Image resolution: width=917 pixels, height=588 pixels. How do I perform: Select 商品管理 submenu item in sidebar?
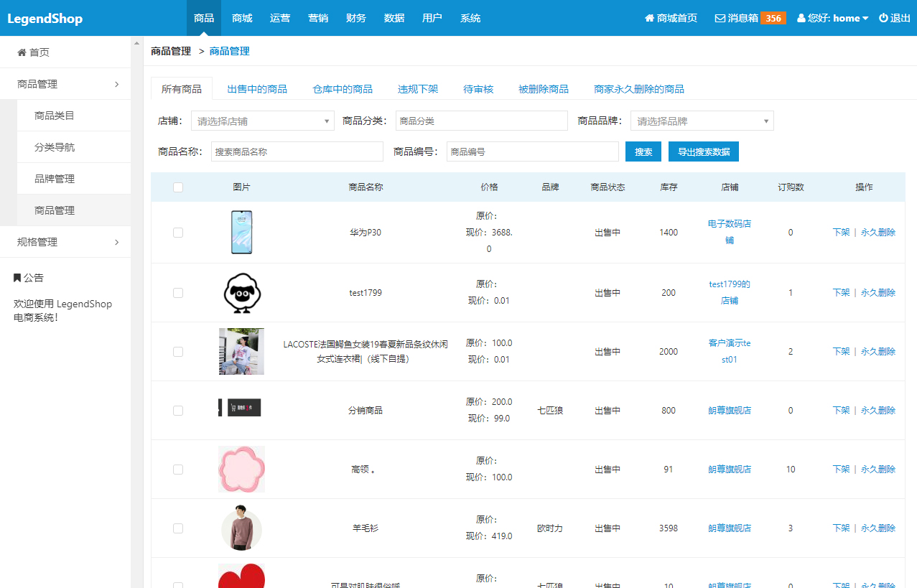point(74,210)
